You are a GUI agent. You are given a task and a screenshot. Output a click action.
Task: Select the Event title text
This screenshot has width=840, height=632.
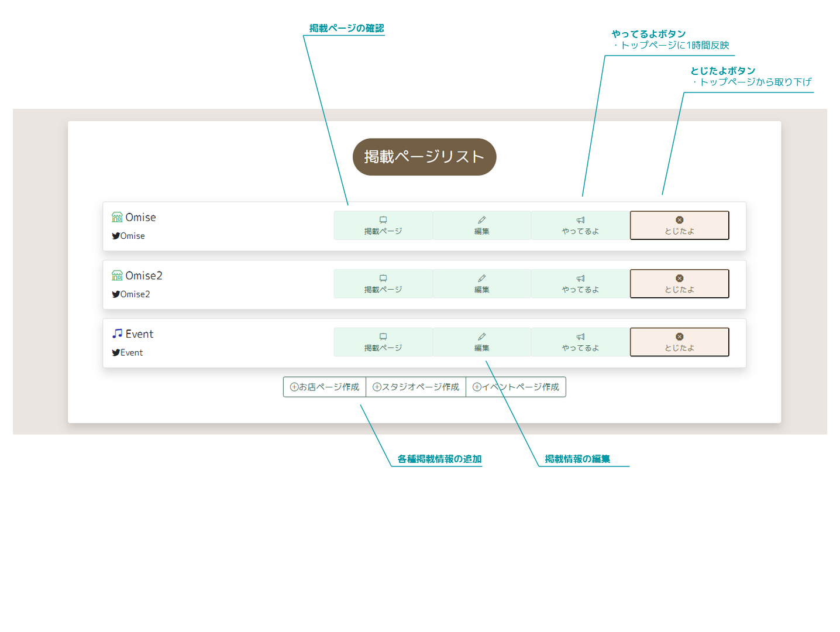[139, 334]
